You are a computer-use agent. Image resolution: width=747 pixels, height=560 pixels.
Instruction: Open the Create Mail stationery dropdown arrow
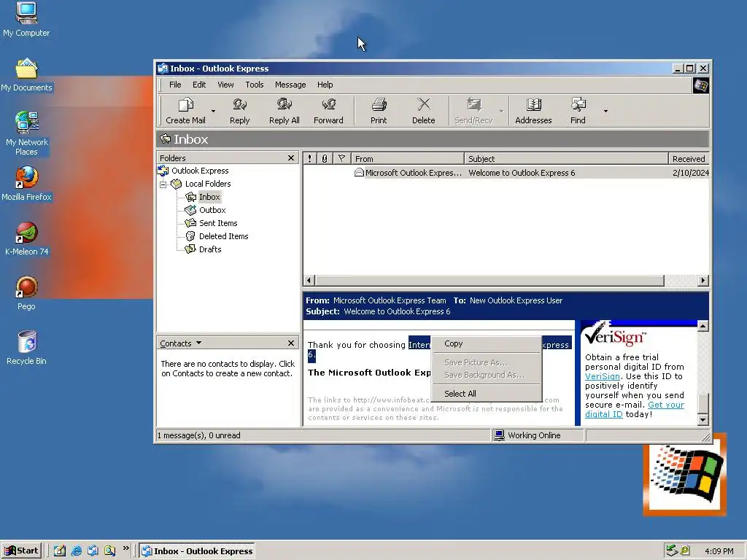pyautogui.click(x=213, y=111)
